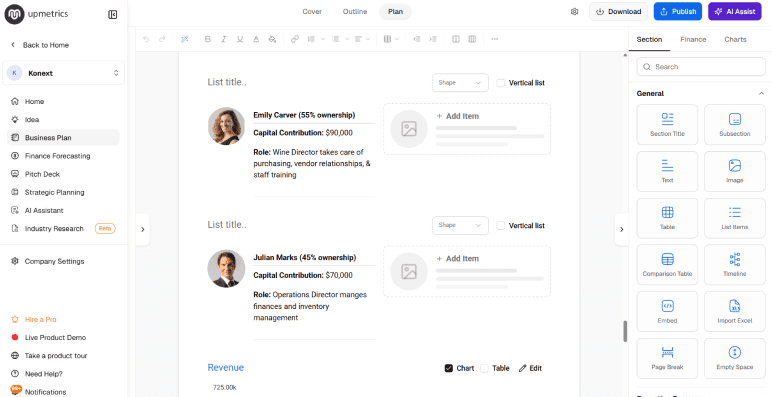
Task: Add Item next to Emily Carver
Action: tap(467, 129)
